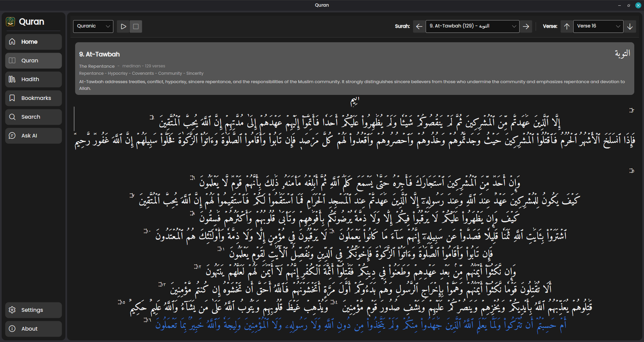This screenshot has width=644, height=342.
Task: Jump to the next verse arrow
Action: point(630,26)
